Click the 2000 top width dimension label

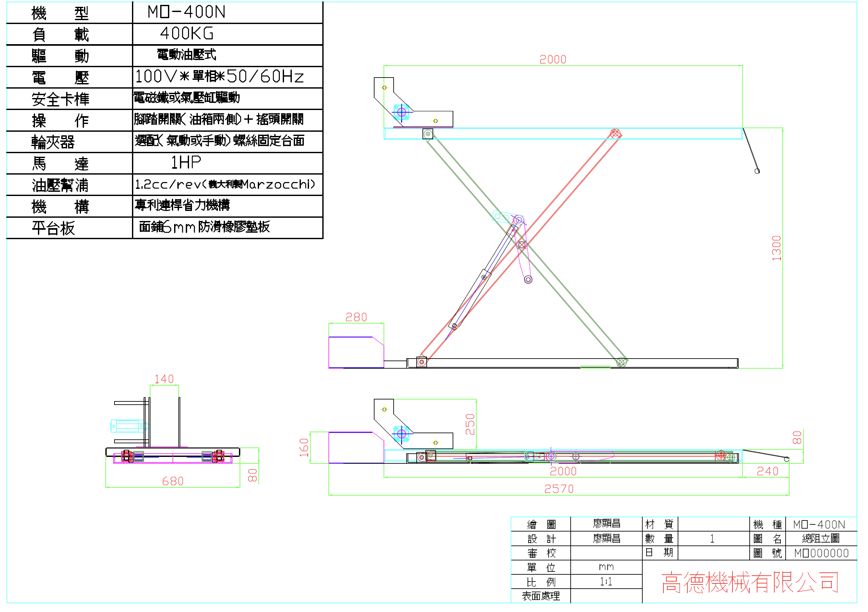point(552,59)
